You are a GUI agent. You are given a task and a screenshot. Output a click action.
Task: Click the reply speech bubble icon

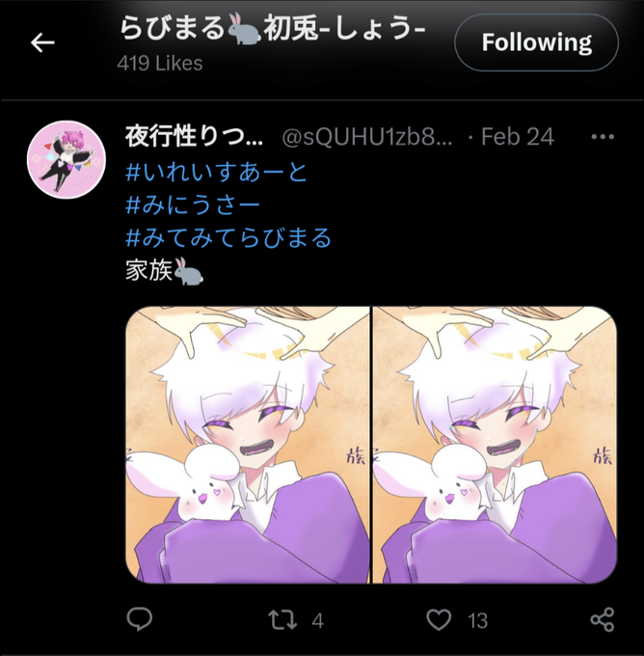click(x=139, y=619)
